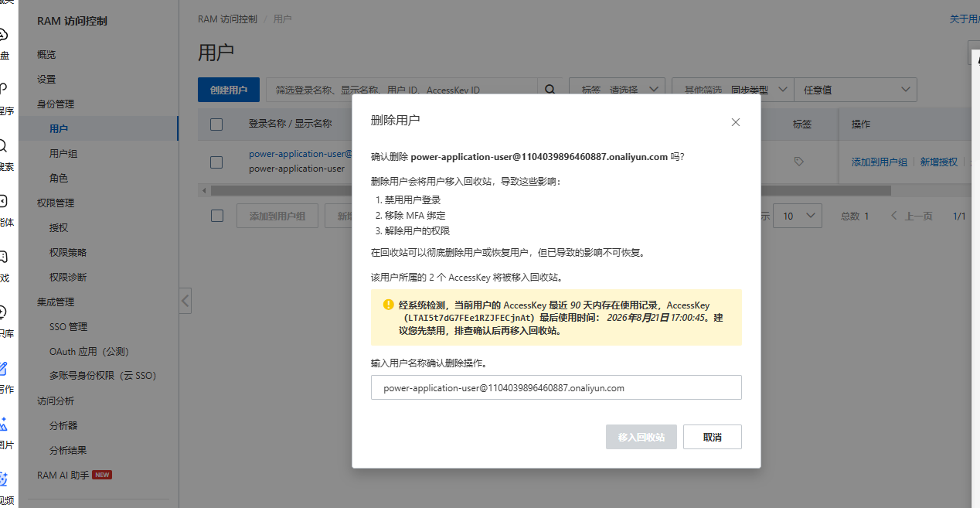Focus the 筛选登录名称 search field
Image resolution: width=980 pixels, height=508 pixels.
point(402,90)
